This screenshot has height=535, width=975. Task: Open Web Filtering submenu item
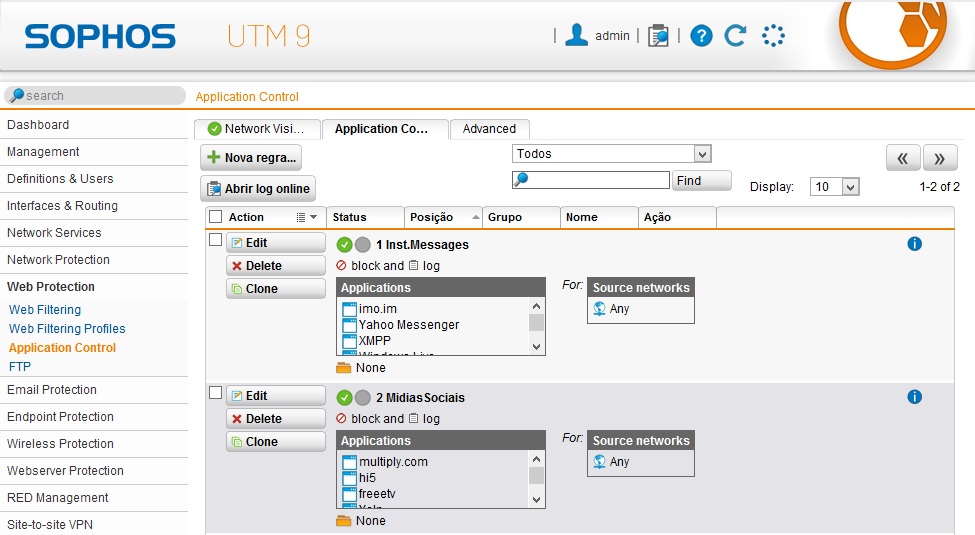45,310
